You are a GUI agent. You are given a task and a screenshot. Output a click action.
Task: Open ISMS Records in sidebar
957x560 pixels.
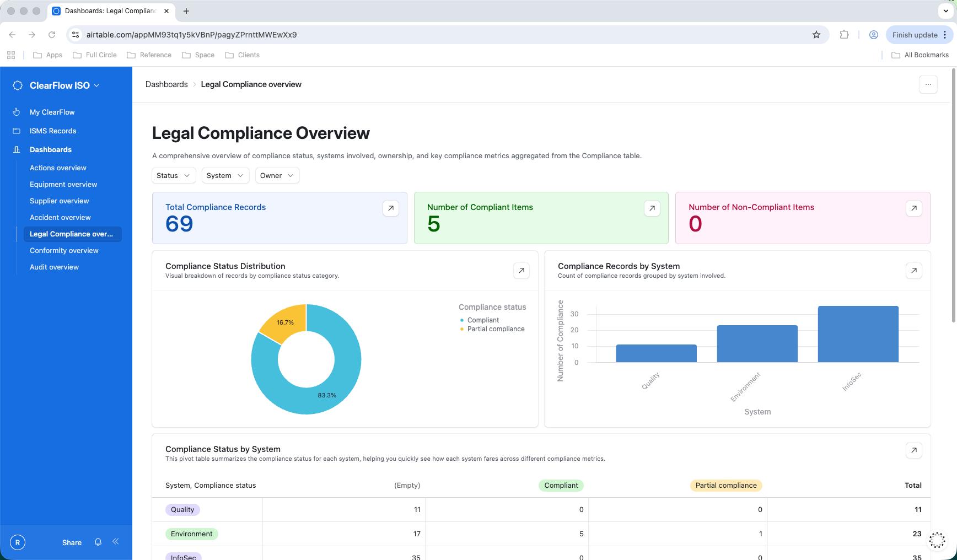pos(53,131)
